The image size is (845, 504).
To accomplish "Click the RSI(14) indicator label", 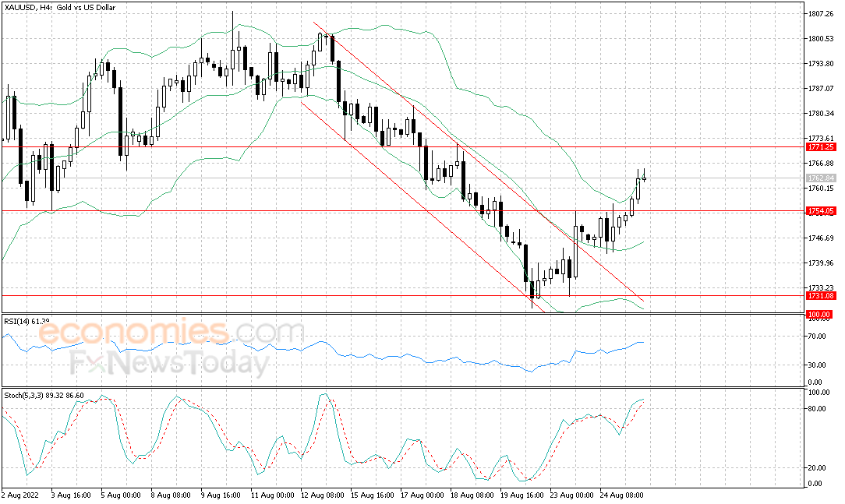I will [x=27, y=322].
